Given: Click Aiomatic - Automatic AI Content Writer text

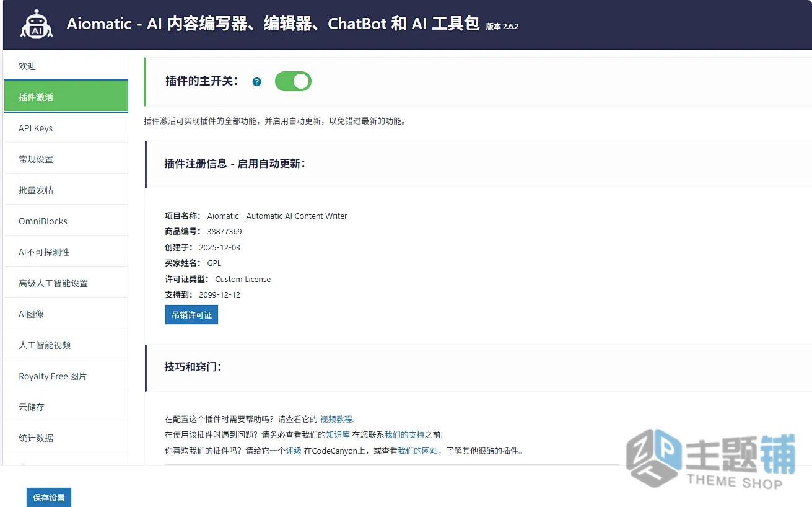Looking at the screenshot, I should (277, 216).
